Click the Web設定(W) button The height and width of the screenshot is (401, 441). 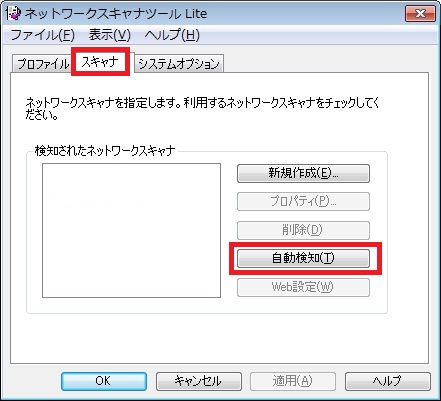point(303,287)
